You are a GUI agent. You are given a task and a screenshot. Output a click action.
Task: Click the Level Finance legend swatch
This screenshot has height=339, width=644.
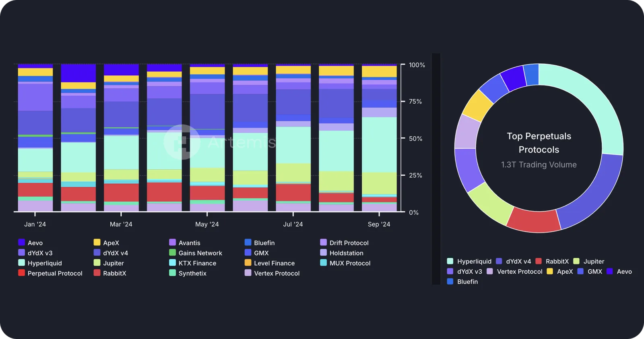coord(248,262)
